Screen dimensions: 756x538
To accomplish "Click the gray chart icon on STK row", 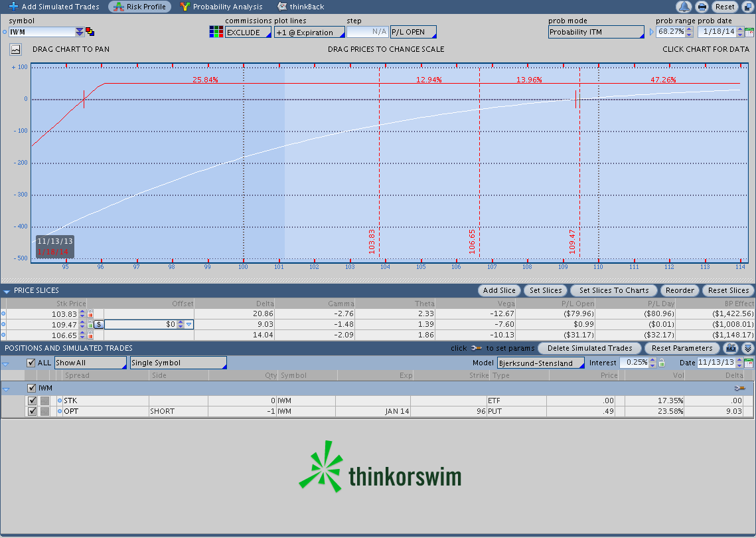I will [x=44, y=401].
